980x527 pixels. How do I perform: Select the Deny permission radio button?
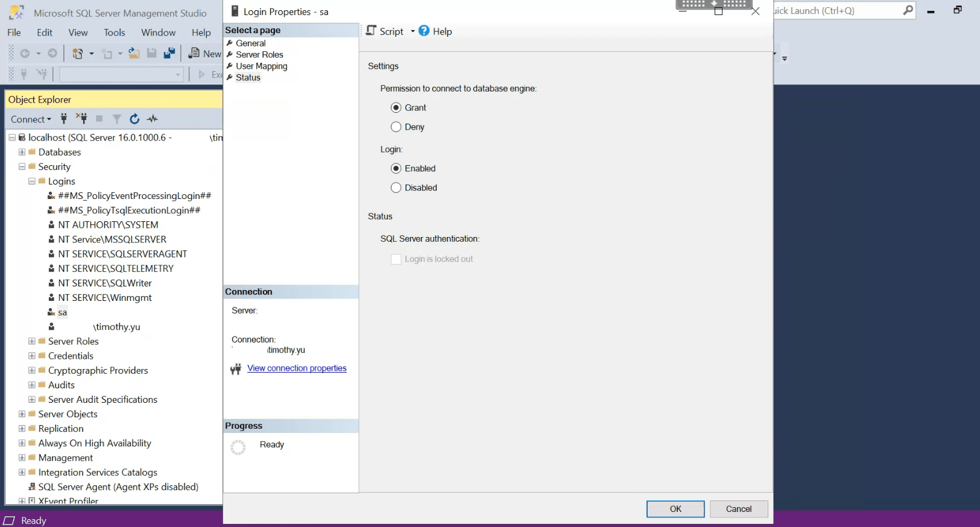coord(396,127)
